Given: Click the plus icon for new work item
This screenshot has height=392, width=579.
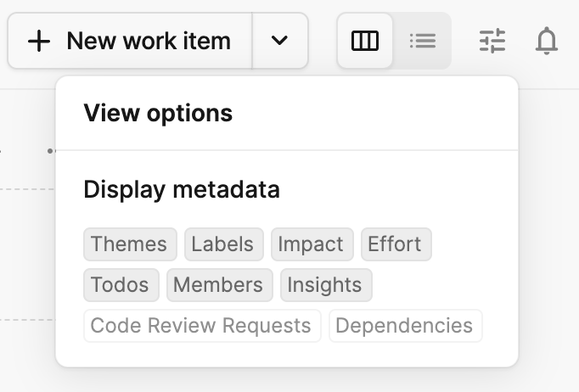Looking at the screenshot, I should [39, 41].
